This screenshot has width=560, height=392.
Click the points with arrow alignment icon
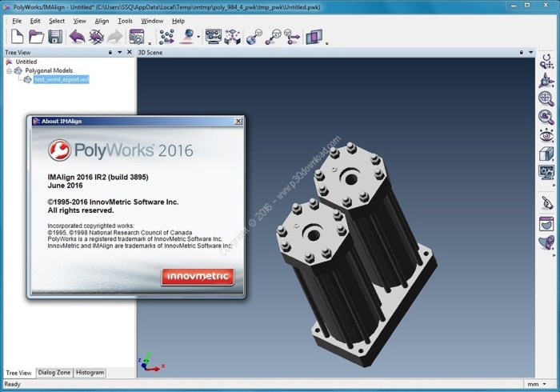(x=166, y=37)
